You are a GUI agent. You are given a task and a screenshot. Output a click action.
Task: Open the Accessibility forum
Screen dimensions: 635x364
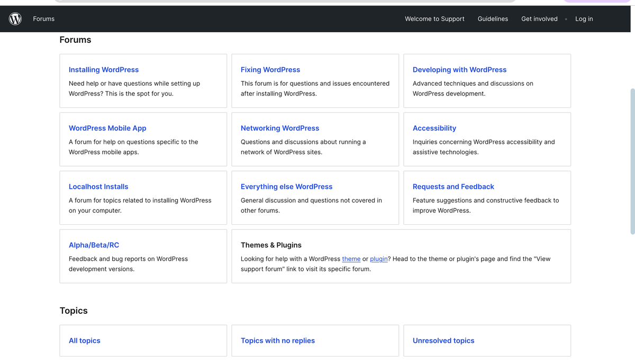pyautogui.click(x=434, y=128)
